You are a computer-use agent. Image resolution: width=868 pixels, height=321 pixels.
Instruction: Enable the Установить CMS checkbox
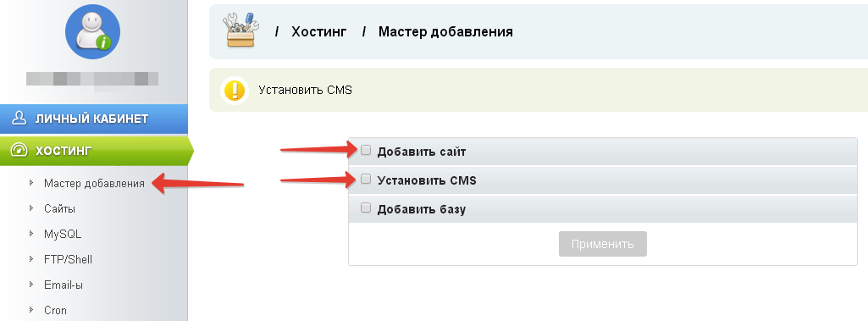click(366, 180)
